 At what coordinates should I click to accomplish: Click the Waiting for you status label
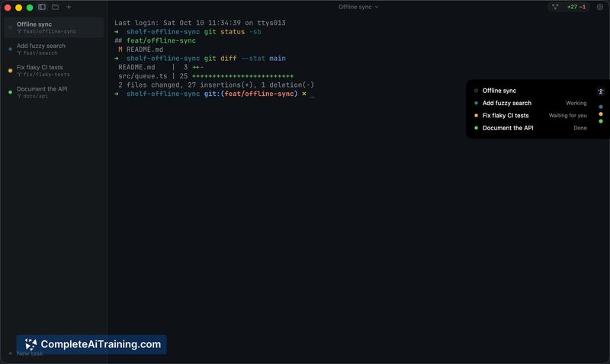[x=567, y=116]
